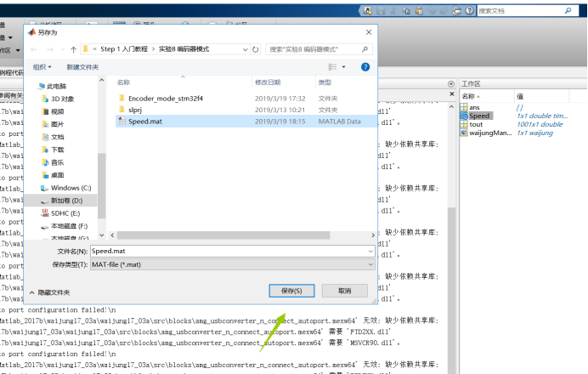Click the copy icon in MATLAB toolbar
Screen dimensions: 588x374
pos(406,10)
